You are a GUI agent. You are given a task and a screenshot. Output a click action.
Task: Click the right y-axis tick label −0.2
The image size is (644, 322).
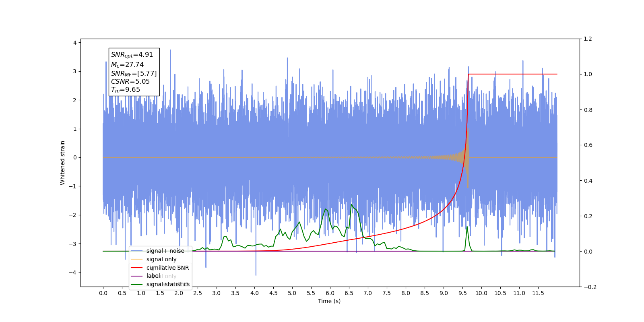(590, 287)
